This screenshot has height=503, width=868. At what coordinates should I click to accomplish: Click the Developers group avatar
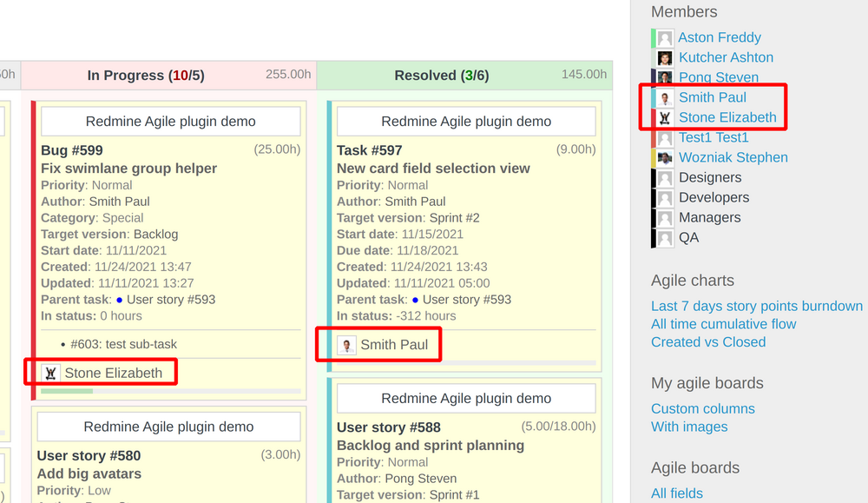point(663,197)
